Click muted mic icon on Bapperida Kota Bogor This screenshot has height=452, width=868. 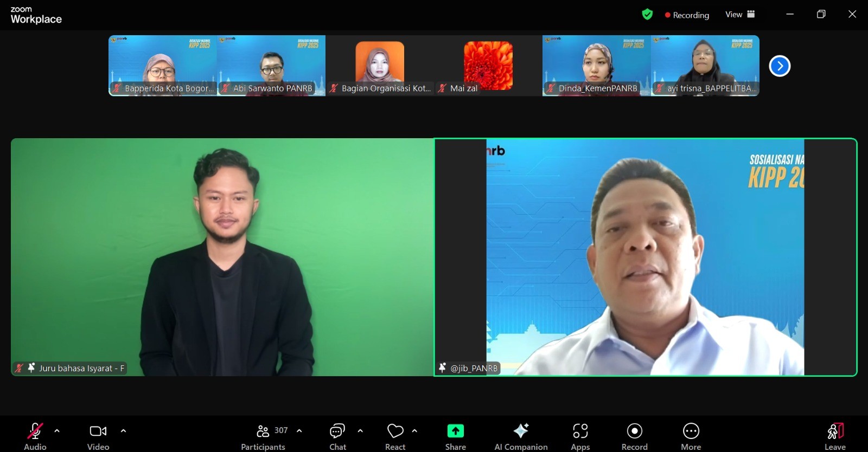[117, 88]
